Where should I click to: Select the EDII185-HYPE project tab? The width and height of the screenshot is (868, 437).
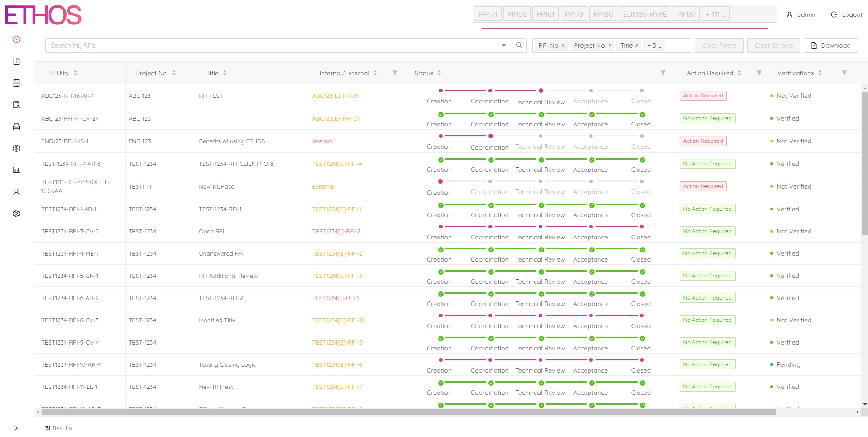pyautogui.click(x=644, y=14)
